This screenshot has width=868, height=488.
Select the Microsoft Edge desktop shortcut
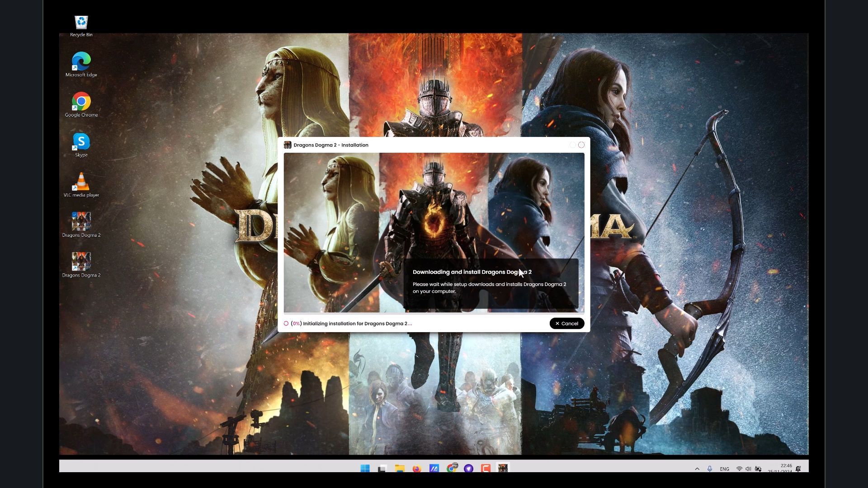point(81,65)
